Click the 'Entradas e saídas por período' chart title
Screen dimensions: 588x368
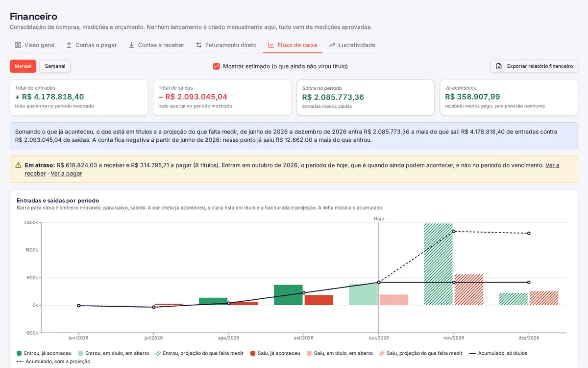58,200
